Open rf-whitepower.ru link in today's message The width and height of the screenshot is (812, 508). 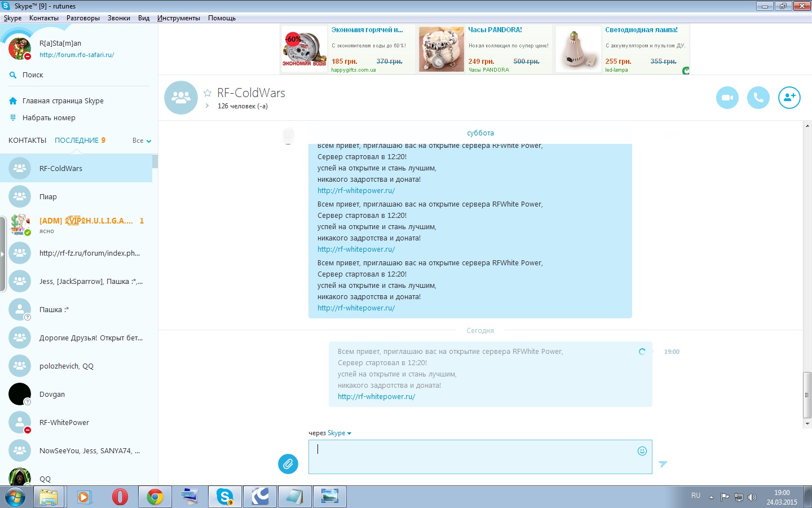click(376, 397)
